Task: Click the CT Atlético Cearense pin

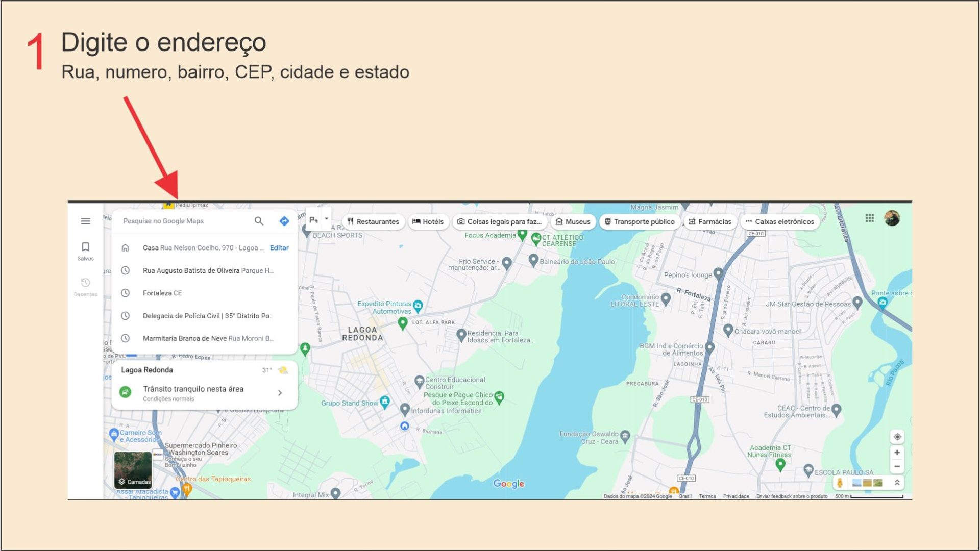Action: 536,239
